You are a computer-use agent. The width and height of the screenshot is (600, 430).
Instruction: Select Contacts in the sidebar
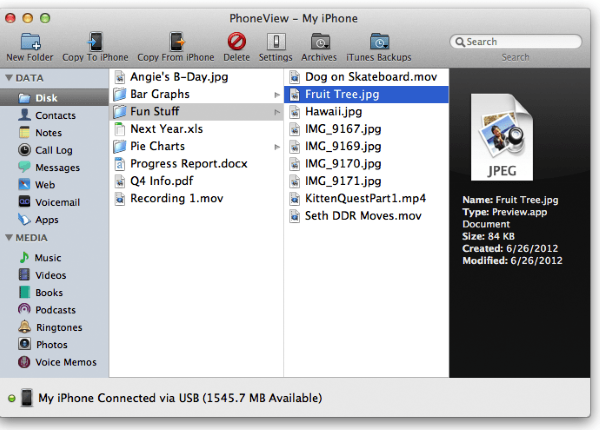pos(55,115)
